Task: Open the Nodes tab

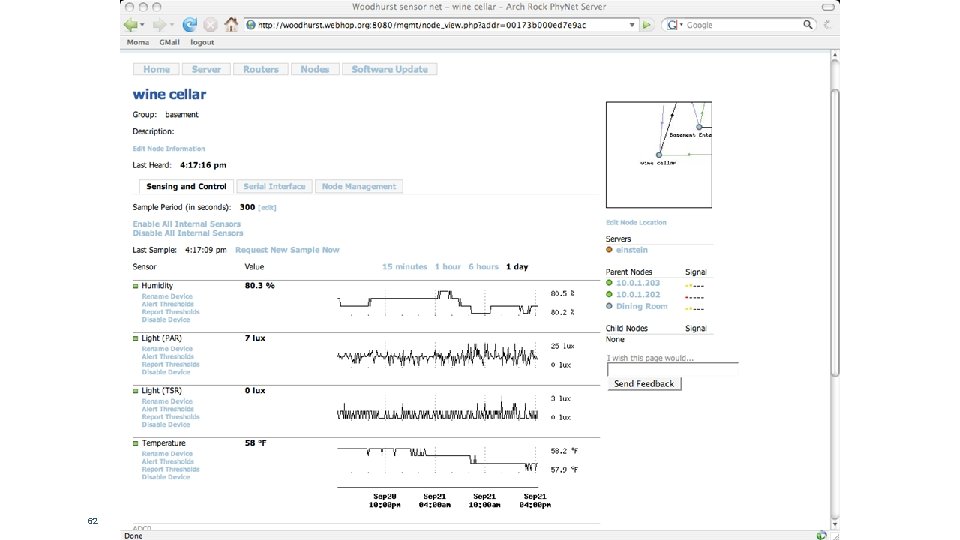Action: point(315,69)
